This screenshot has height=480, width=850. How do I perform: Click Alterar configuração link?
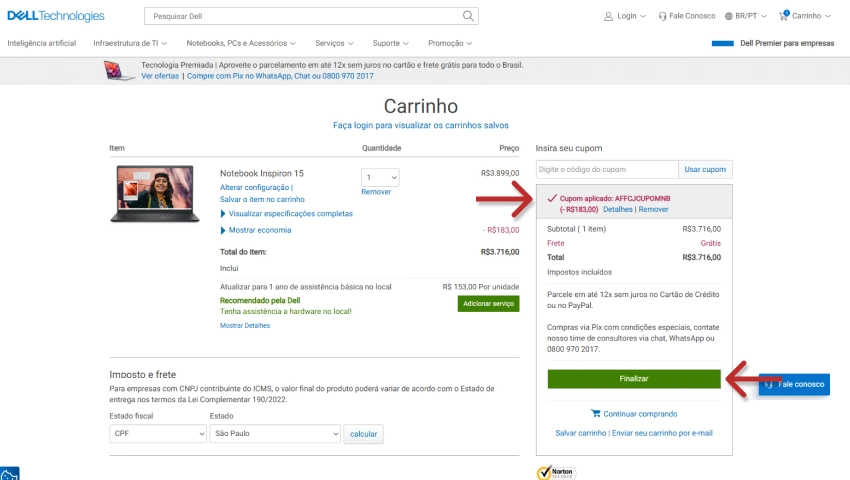pyautogui.click(x=254, y=187)
